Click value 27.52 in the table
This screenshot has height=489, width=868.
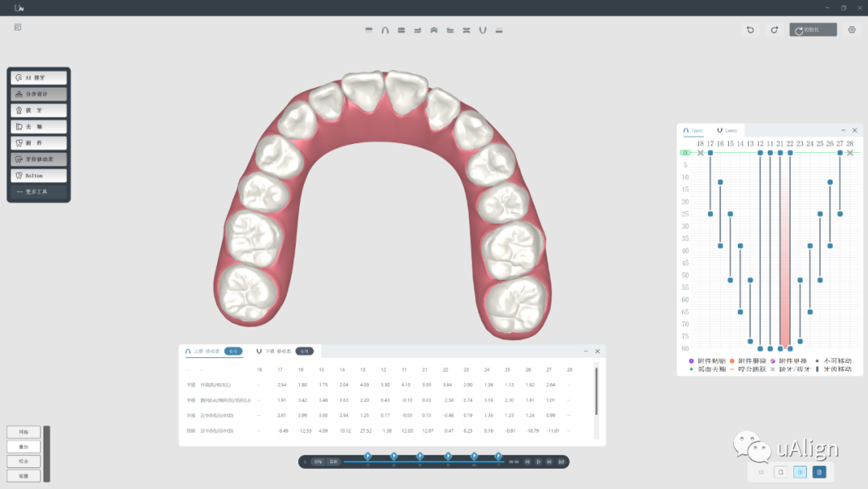point(366,431)
